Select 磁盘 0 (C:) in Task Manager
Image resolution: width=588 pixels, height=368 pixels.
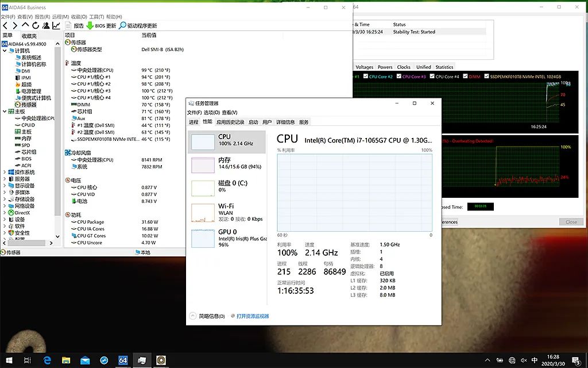(x=226, y=187)
